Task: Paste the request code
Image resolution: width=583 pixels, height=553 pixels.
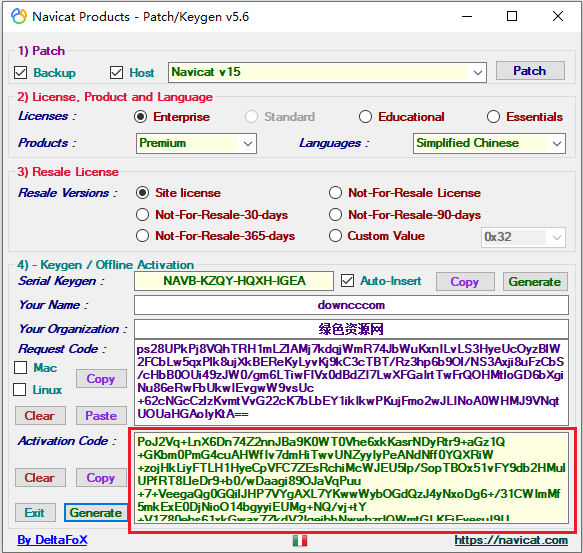Action: [101, 415]
